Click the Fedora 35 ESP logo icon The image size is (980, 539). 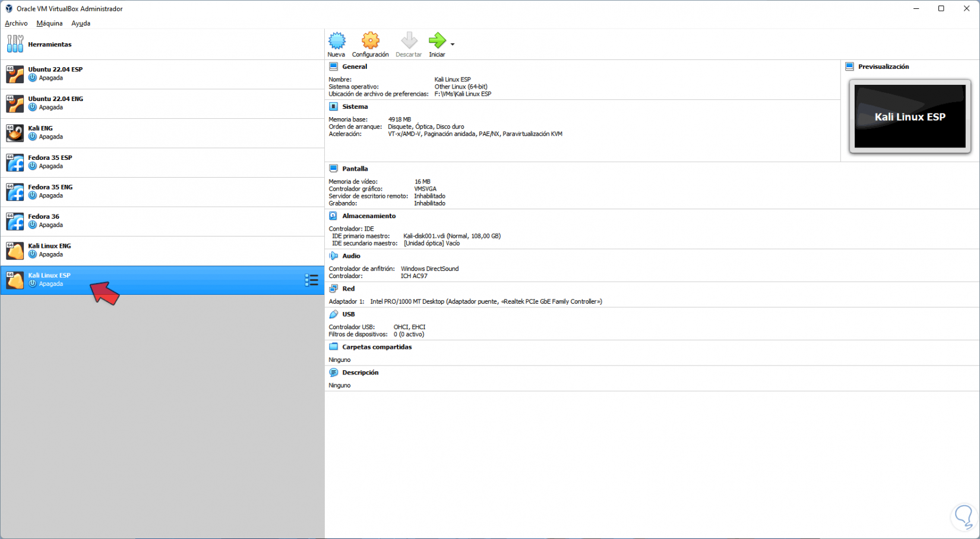pos(15,163)
